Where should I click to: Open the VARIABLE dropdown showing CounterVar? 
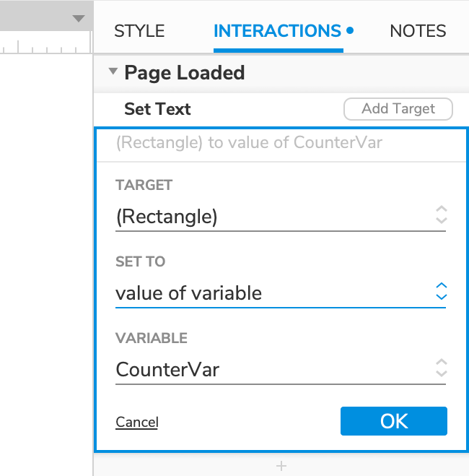tap(274, 370)
